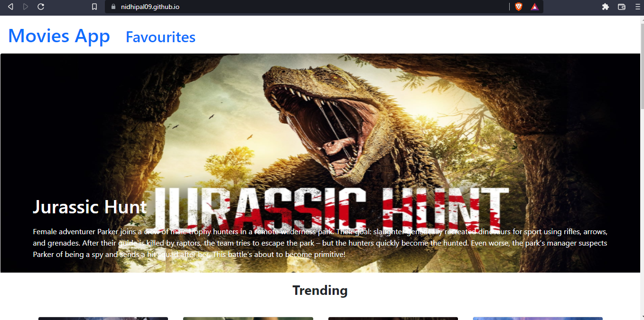Open the Favourites page
The image size is (644, 320).
coord(160,37)
